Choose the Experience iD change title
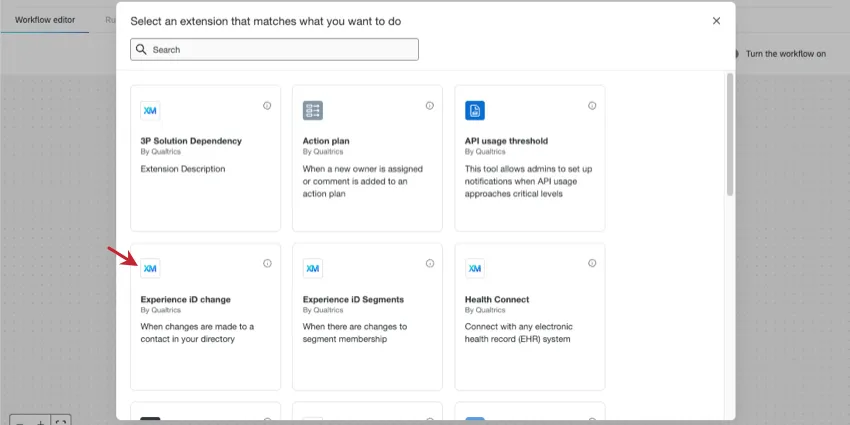The height and width of the screenshot is (425, 850). click(187, 299)
